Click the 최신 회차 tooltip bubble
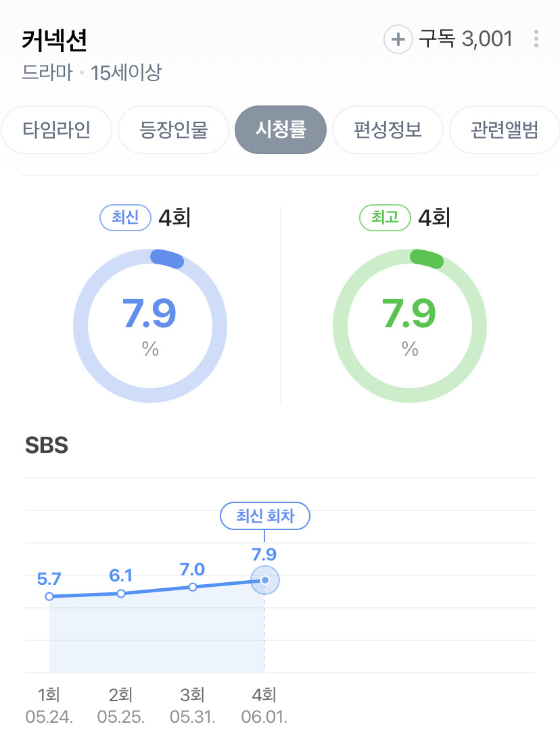Image resolution: width=560 pixels, height=739 pixels. [265, 516]
